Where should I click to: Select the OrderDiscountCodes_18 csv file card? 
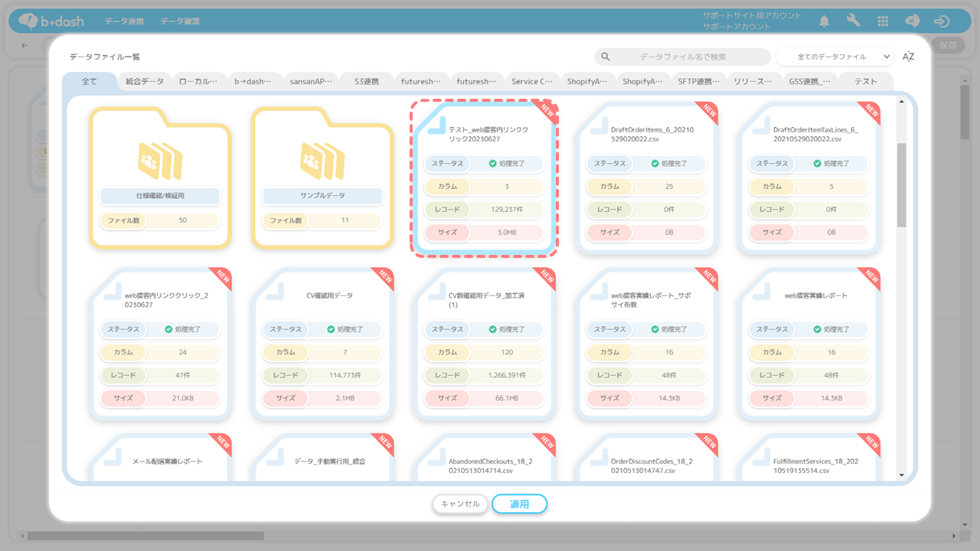648,458
